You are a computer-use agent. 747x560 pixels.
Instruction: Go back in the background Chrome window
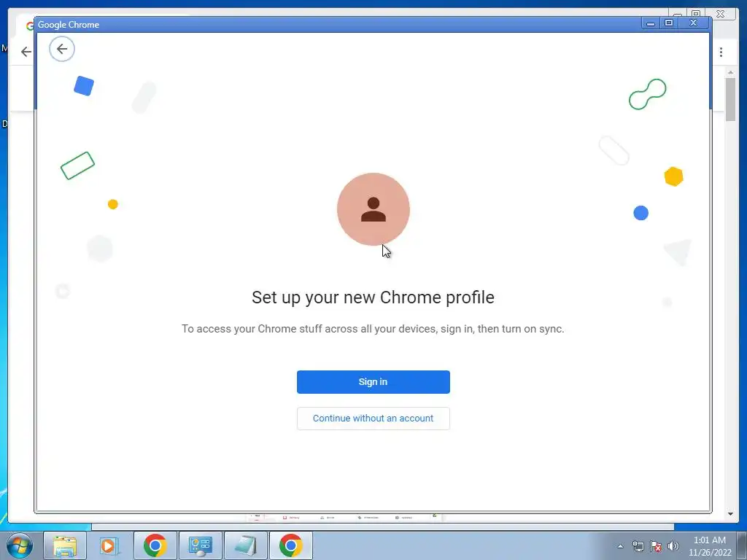pyautogui.click(x=26, y=52)
